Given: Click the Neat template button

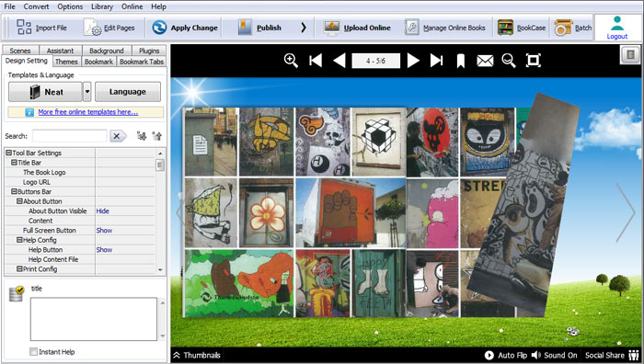Looking at the screenshot, I should [x=45, y=92].
